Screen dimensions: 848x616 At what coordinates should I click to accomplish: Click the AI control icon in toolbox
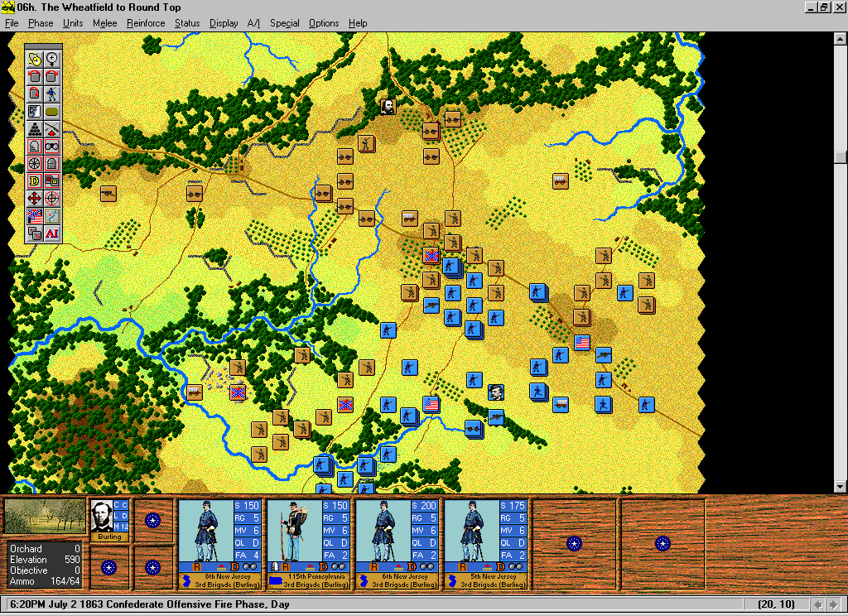tap(51, 233)
